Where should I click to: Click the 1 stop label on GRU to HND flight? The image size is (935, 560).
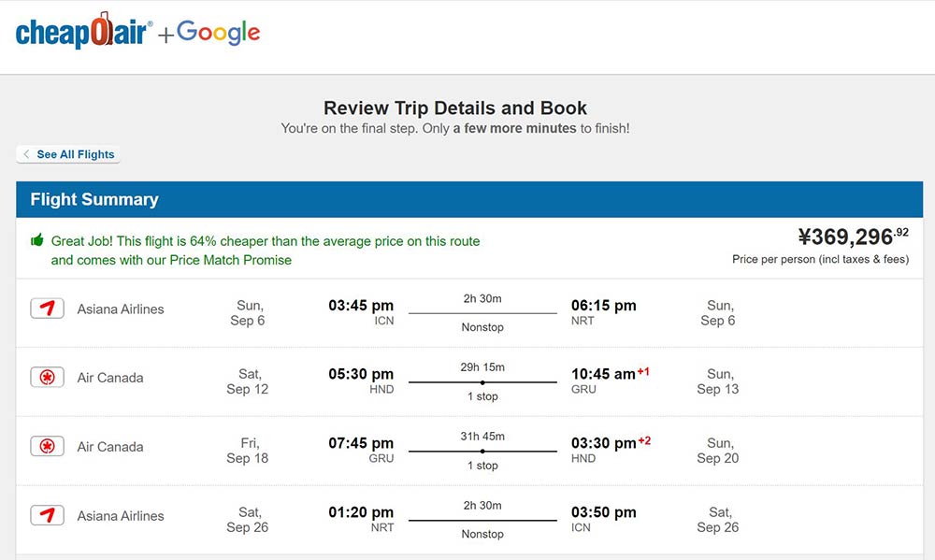482,466
